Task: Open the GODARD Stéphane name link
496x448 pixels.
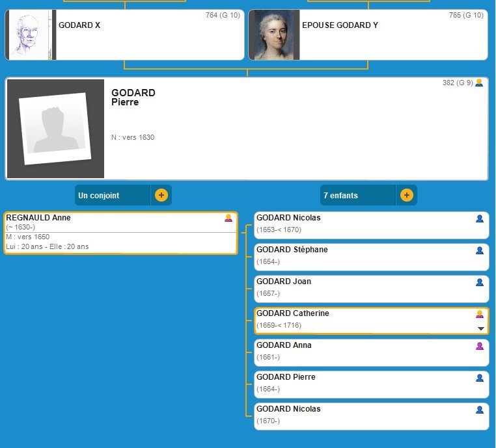Action: tap(292, 250)
